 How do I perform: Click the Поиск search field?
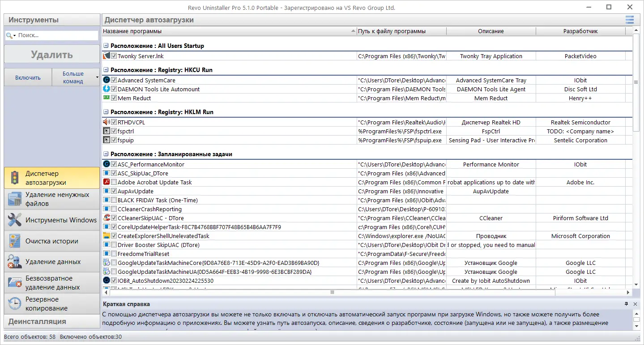(57, 35)
